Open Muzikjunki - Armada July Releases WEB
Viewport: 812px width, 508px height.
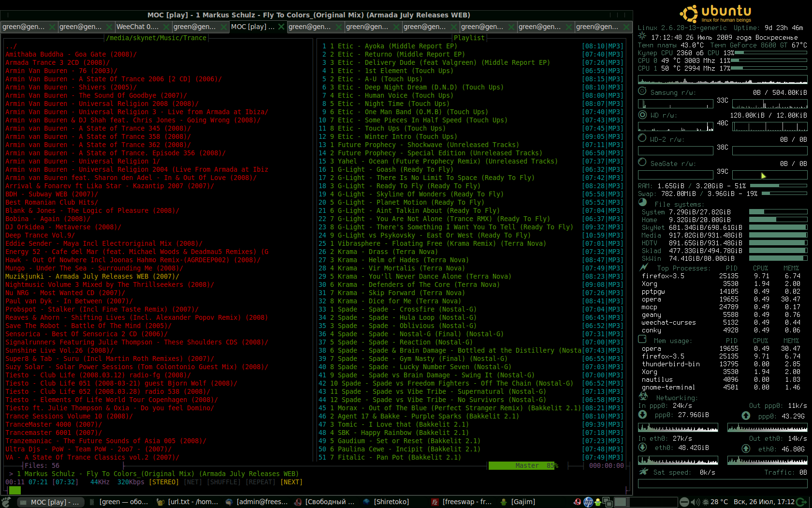click(92, 276)
